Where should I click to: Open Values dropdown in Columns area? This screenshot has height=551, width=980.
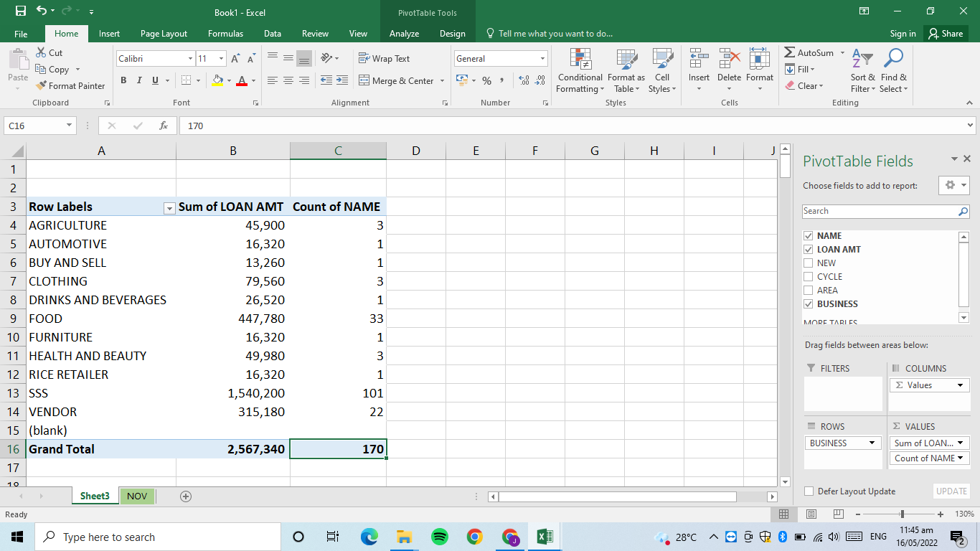click(x=960, y=385)
